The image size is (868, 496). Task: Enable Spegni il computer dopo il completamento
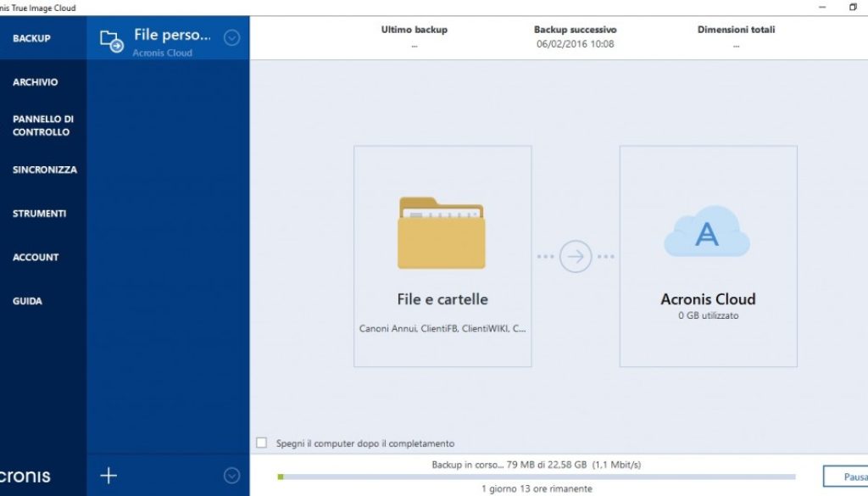click(261, 443)
